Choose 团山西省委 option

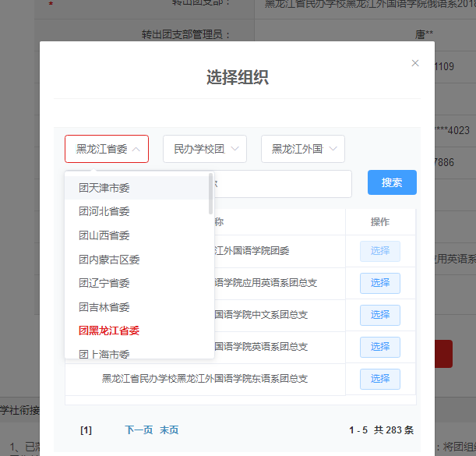(136, 235)
